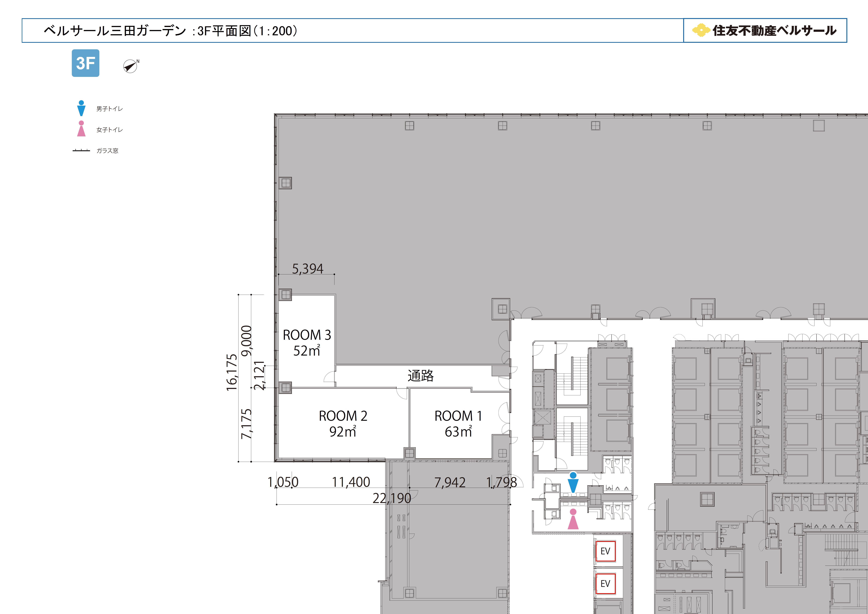The image size is (868, 614).
Task: Click the 1,050 horizontal dimension
Action: pos(283,482)
